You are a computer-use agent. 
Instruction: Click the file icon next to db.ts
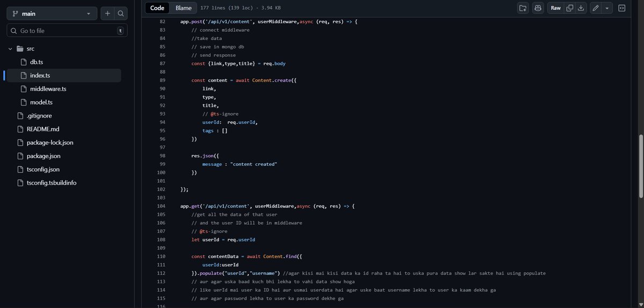coord(24,62)
